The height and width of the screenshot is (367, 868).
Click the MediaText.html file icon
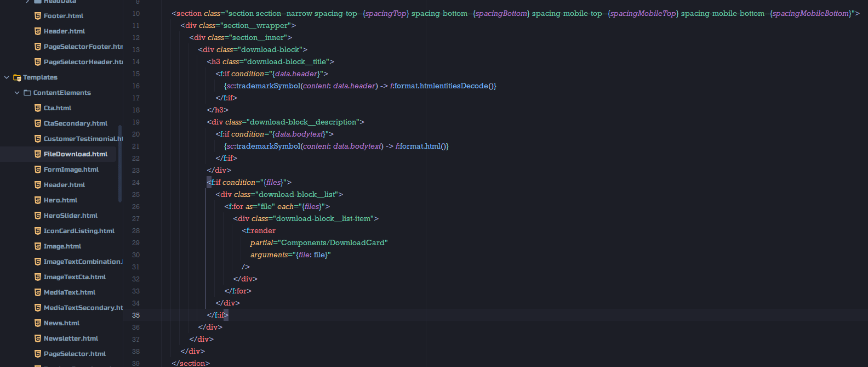click(x=38, y=292)
